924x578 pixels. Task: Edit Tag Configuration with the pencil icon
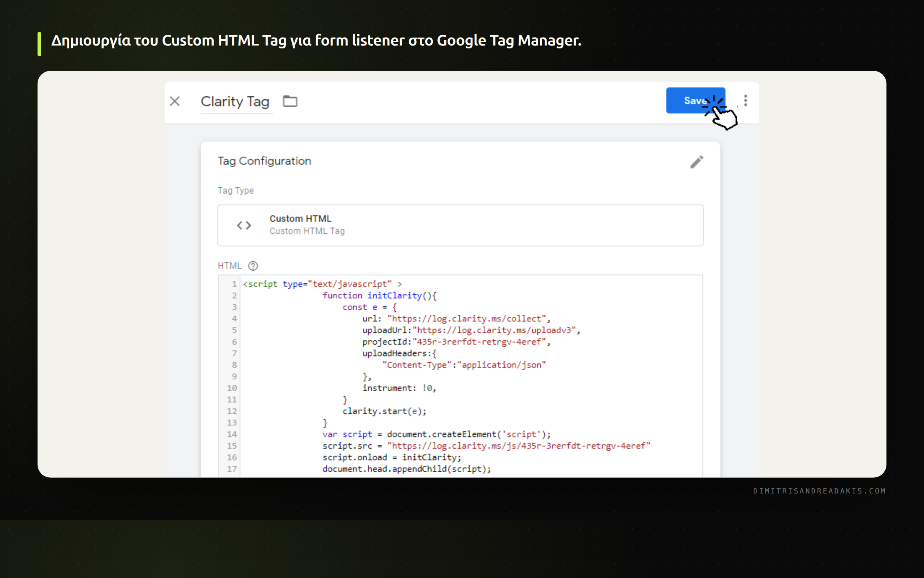click(x=697, y=162)
